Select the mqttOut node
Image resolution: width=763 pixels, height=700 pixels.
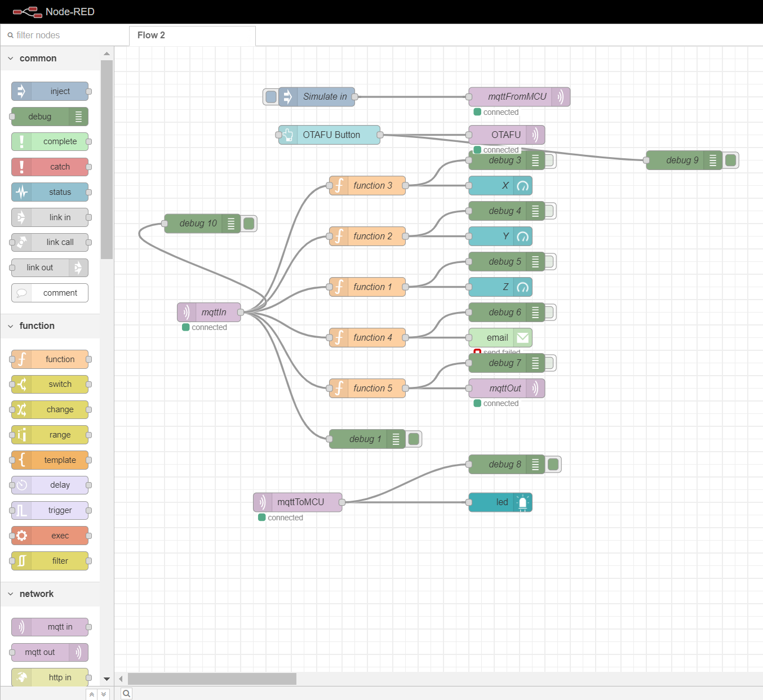(x=507, y=389)
